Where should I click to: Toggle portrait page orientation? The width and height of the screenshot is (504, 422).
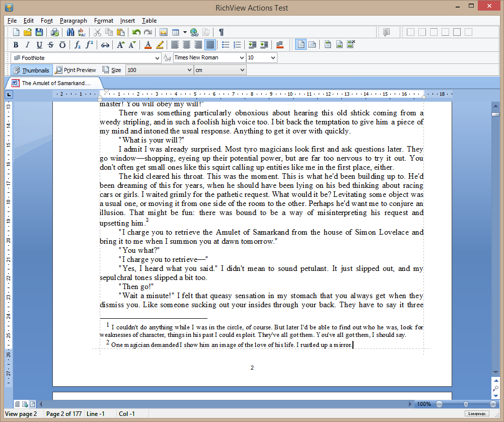tap(301, 45)
